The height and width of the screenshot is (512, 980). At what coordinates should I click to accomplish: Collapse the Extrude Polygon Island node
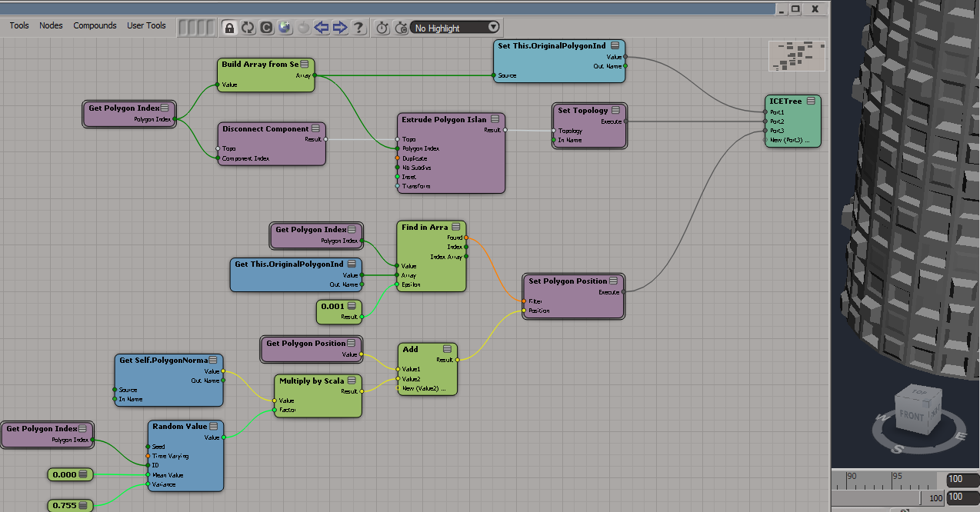(x=495, y=119)
